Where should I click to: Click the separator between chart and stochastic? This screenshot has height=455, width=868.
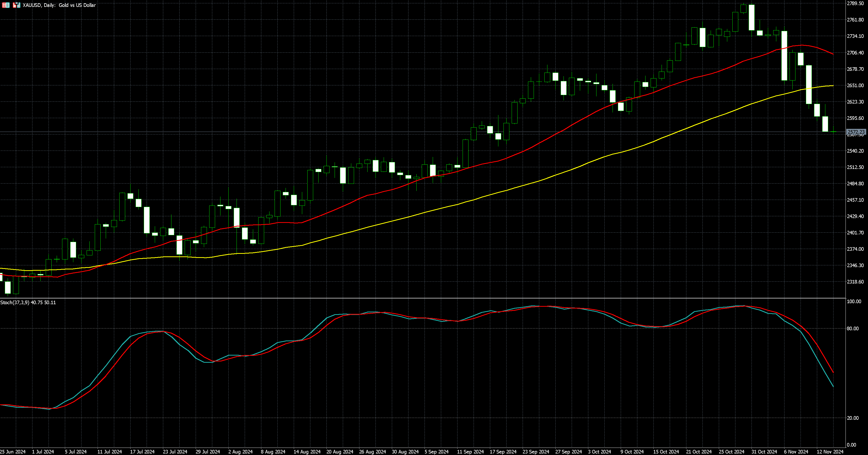[421, 298]
